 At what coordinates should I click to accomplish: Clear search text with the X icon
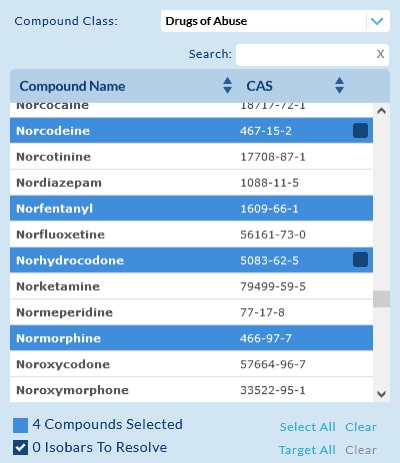pos(380,54)
